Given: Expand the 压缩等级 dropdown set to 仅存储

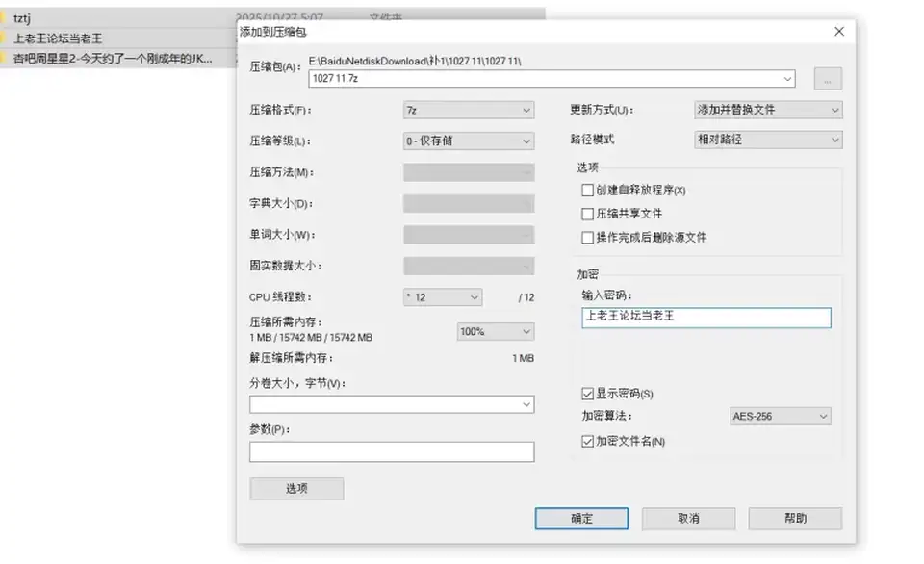Looking at the screenshot, I should click(469, 141).
